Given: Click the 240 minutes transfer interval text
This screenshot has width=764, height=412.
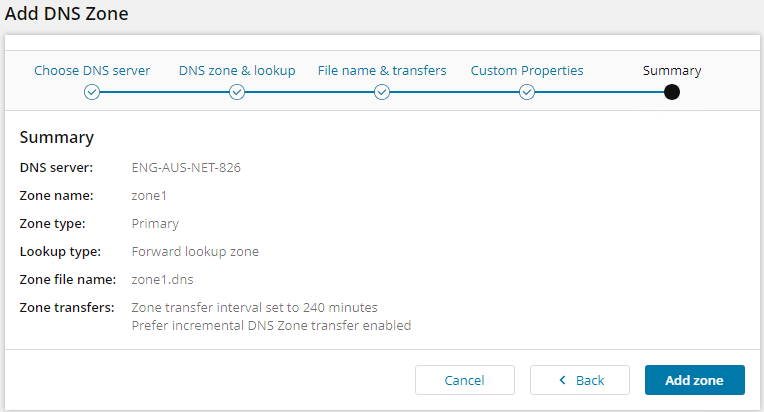Looking at the screenshot, I should tap(254, 307).
